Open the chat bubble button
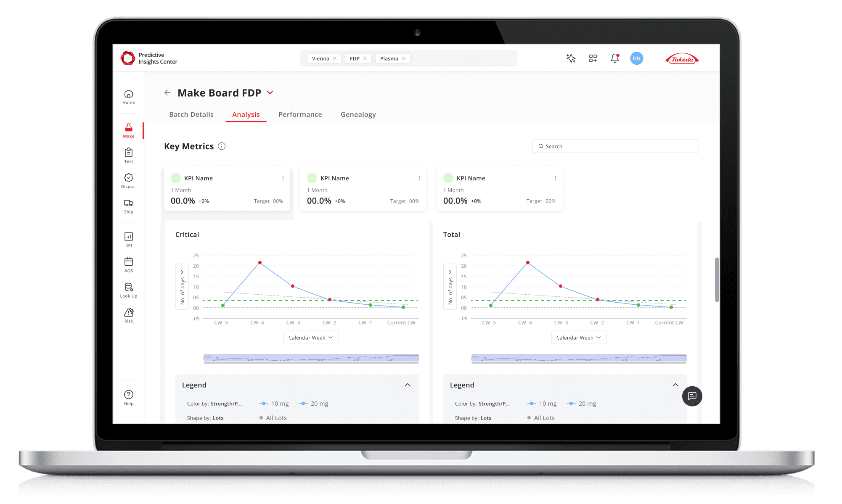This screenshot has height=504, width=842. coord(692,396)
